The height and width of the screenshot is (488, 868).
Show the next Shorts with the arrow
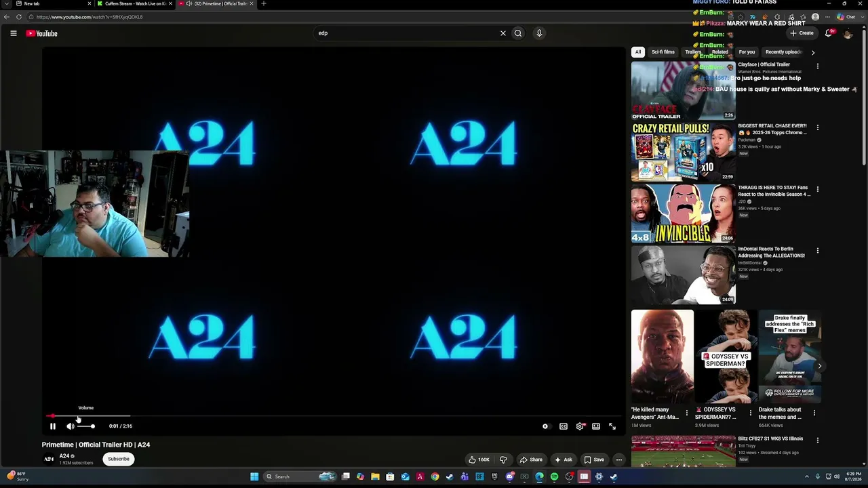819,366
